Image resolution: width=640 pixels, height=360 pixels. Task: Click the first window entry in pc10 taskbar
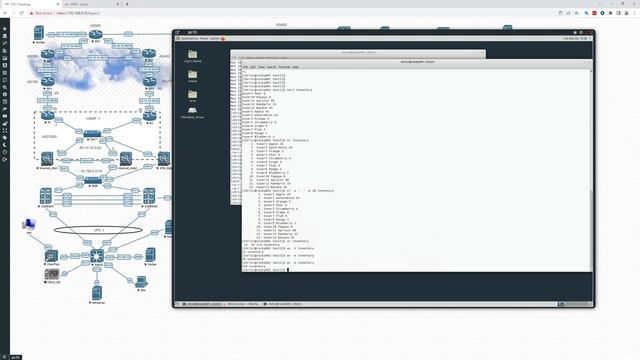point(202,304)
